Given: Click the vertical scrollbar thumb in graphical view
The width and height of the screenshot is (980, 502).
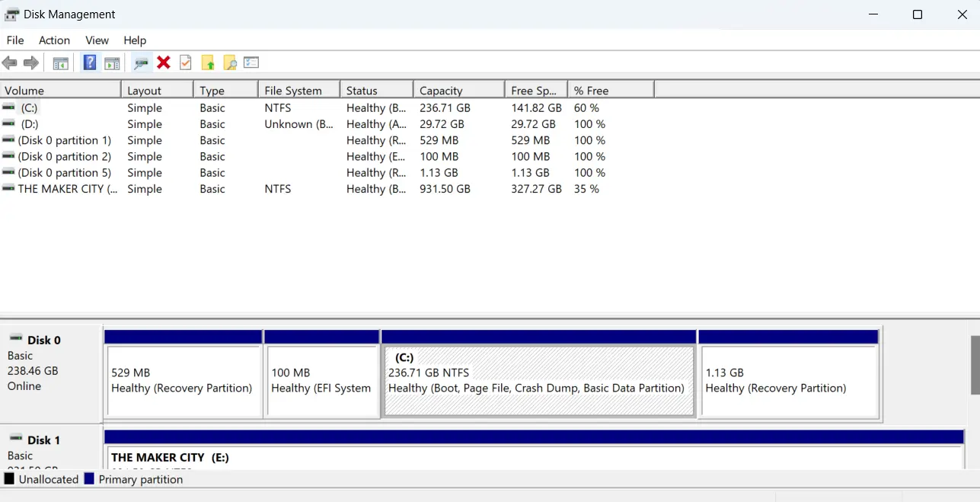Looking at the screenshot, I should (975, 365).
